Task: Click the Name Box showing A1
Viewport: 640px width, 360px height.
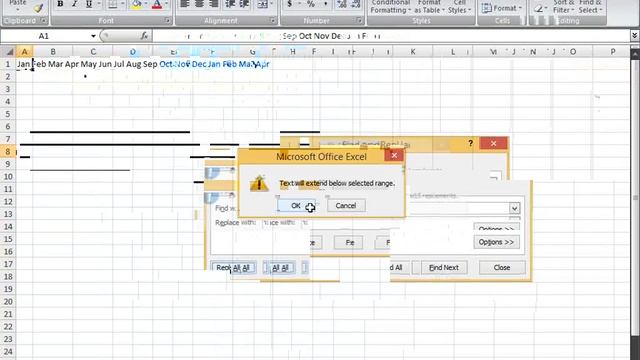Action: tap(44, 36)
